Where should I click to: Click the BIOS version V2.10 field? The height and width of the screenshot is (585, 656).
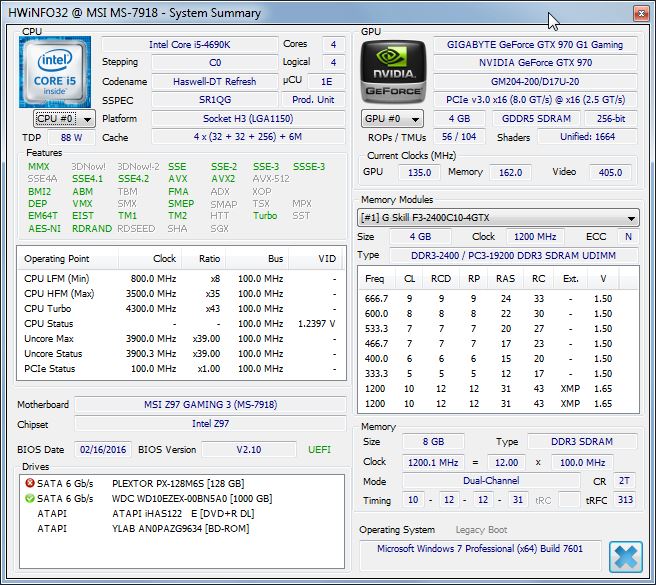tap(249, 449)
